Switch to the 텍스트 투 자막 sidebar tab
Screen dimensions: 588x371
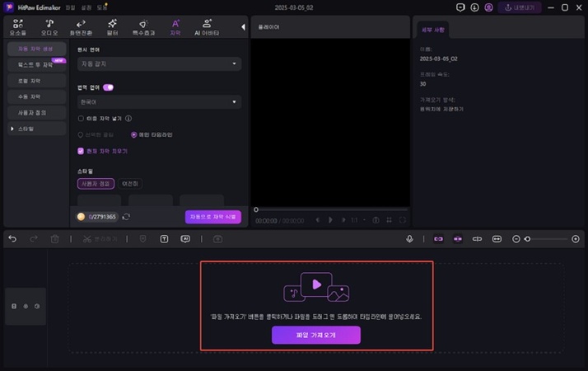[x=35, y=64]
